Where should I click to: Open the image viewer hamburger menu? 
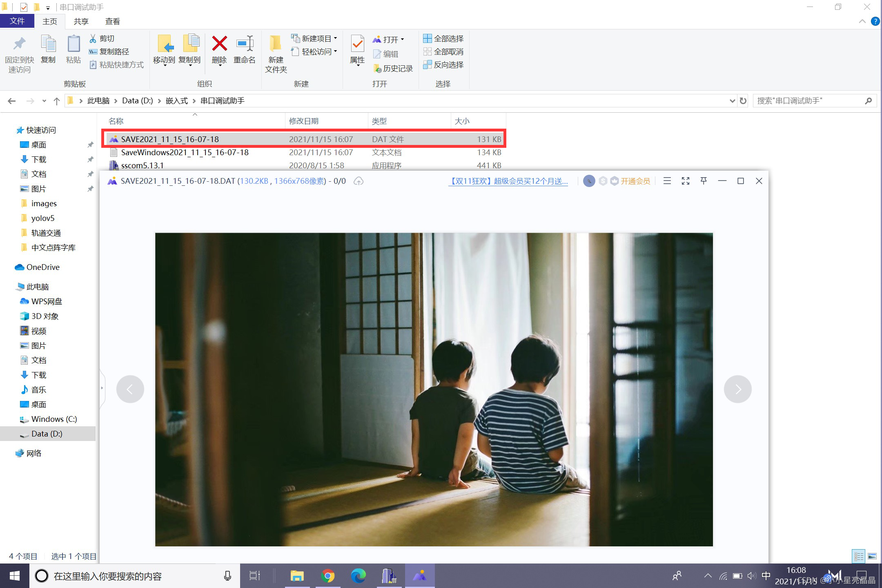[x=667, y=181]
